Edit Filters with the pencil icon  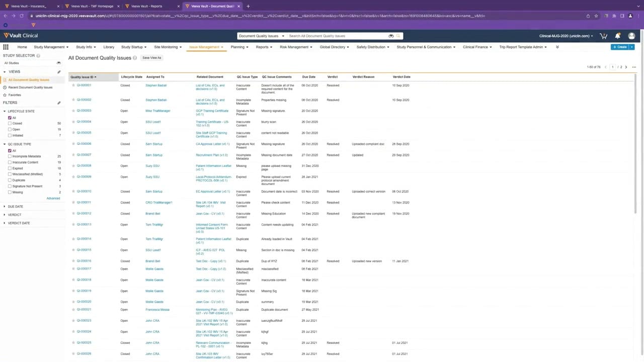point(59,103)
